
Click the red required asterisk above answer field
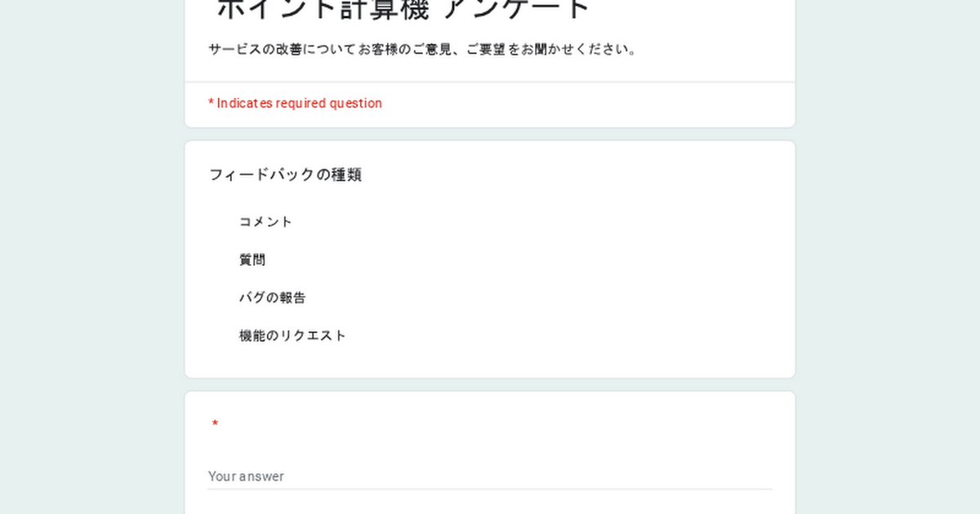[x=215, y=424]
